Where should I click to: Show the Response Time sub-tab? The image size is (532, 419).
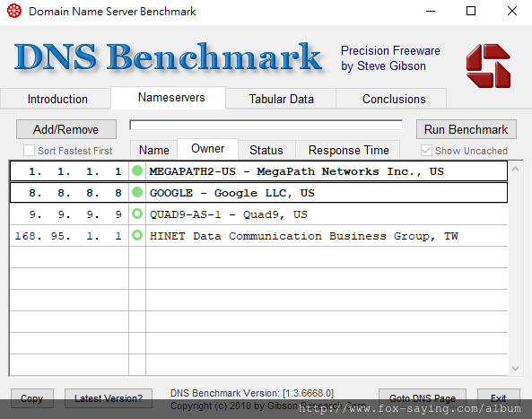pos(348,150)
